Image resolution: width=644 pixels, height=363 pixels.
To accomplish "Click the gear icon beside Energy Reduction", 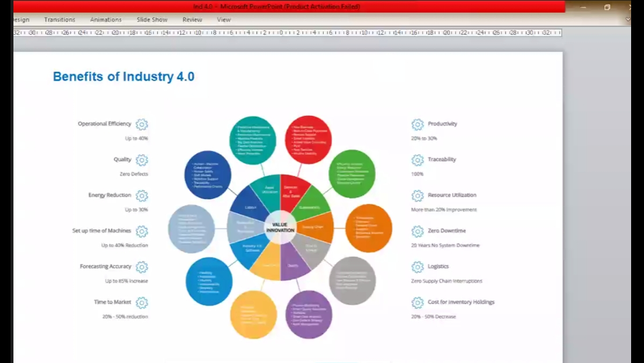I will click(x=142, y=196).
